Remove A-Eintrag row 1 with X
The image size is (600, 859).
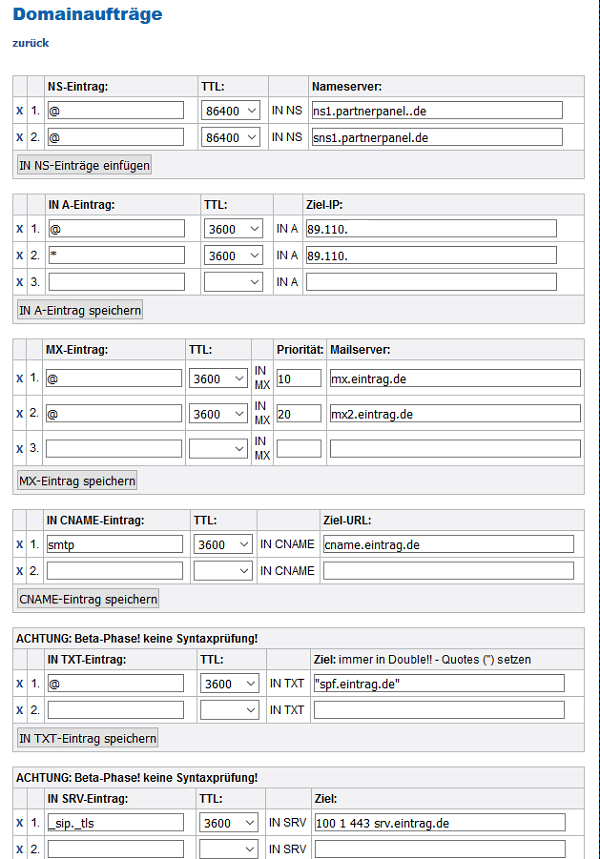click(x=20, y=229)
